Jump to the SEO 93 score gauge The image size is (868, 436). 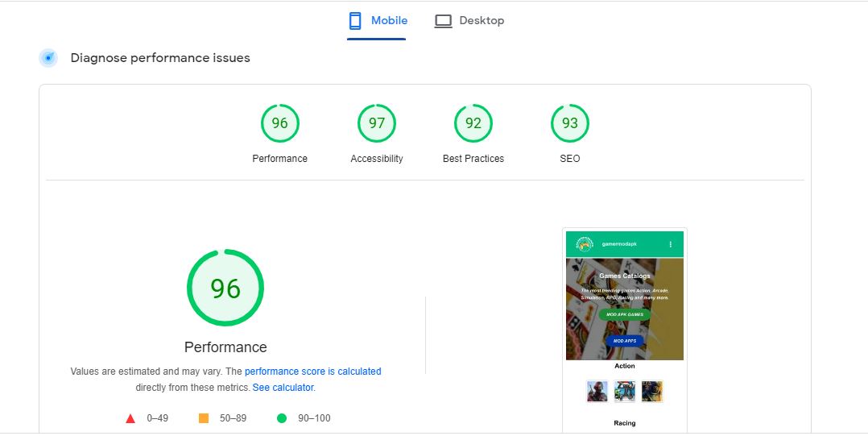tap(569, 123)
